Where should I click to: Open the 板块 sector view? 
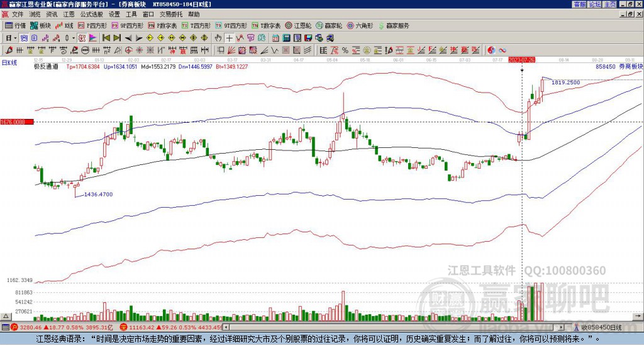40,25
